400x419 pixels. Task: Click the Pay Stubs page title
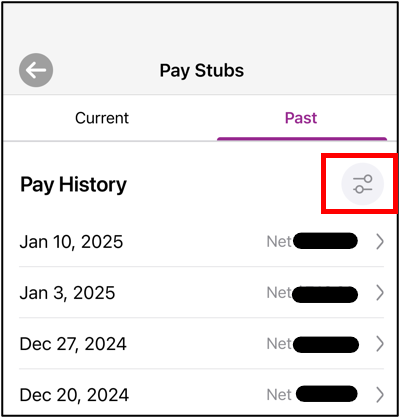coord(202,71)
